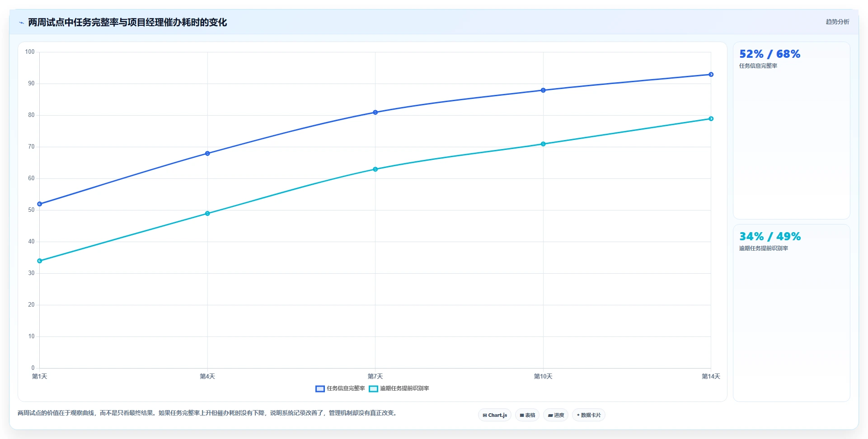Click the 0 y-axis label

pyautogui.click(x=33, y=368)
